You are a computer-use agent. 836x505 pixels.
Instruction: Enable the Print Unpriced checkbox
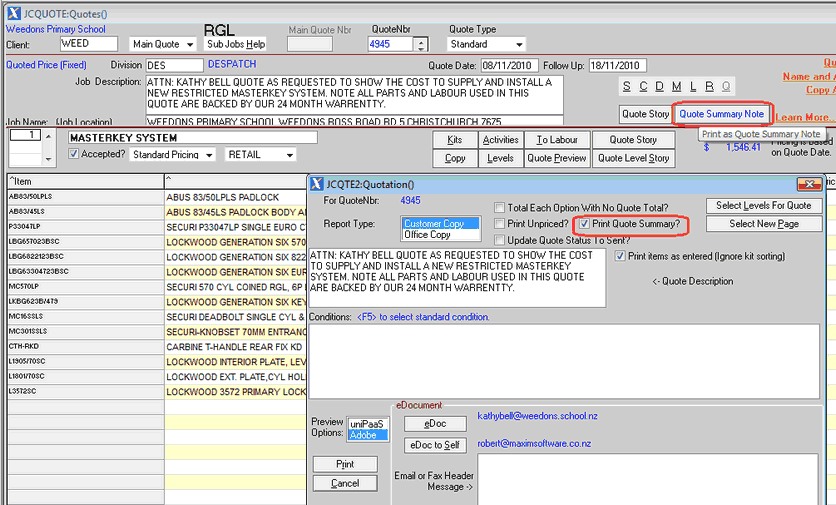(x=500, y=224)
